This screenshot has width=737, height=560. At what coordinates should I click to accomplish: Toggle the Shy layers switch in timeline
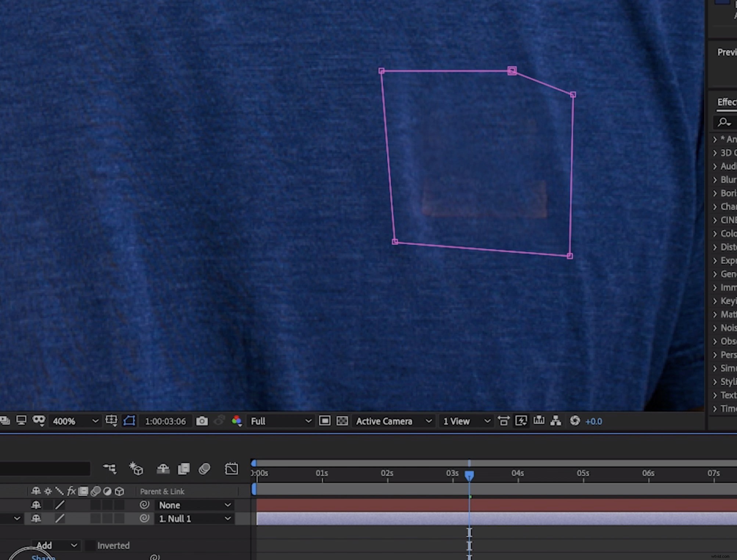coord(163,469)
